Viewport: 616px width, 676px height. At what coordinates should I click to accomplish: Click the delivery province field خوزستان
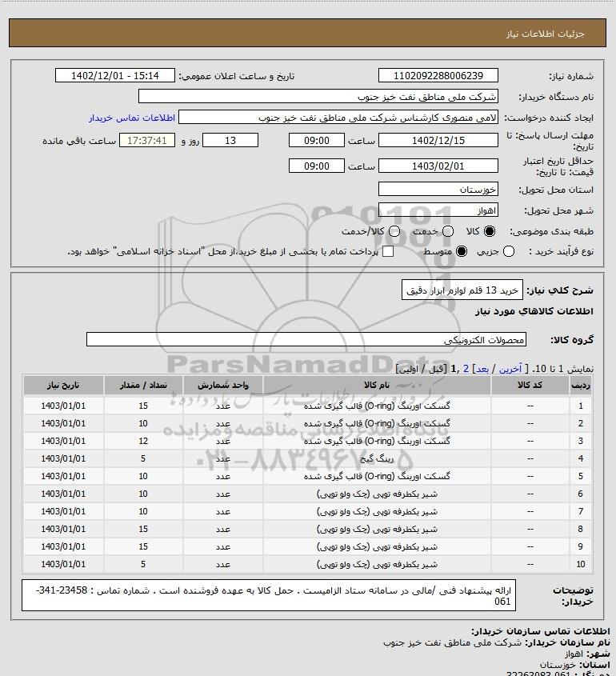tap(438, 190)
